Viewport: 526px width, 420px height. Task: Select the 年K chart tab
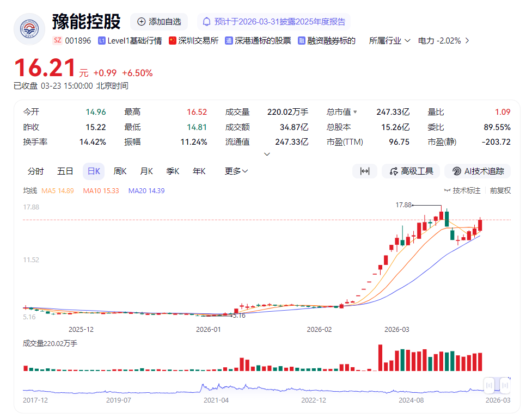point(199,171)
